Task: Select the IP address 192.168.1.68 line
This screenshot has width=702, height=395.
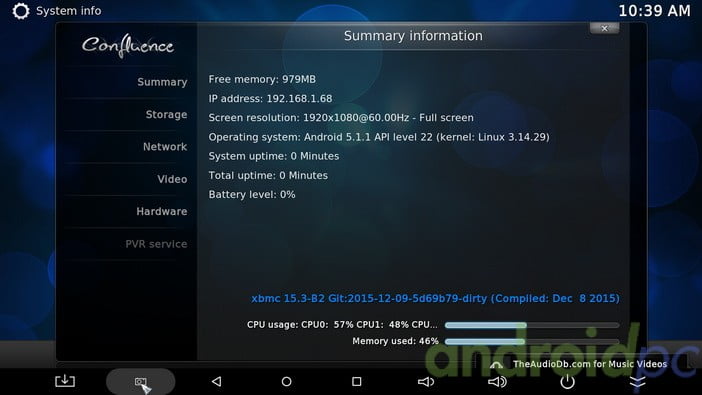Action: point(270,99)
